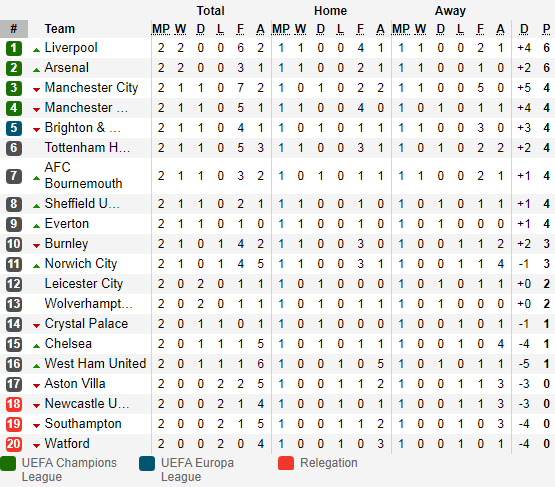Open the Arsenal team link
This screenshot has width=555, height=487.
point(67,68)
